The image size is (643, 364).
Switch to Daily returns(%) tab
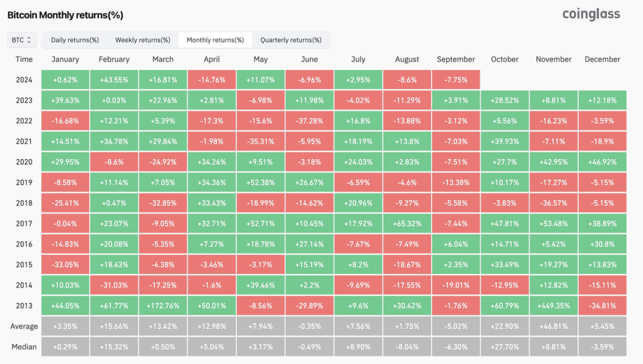pos(75,40)
